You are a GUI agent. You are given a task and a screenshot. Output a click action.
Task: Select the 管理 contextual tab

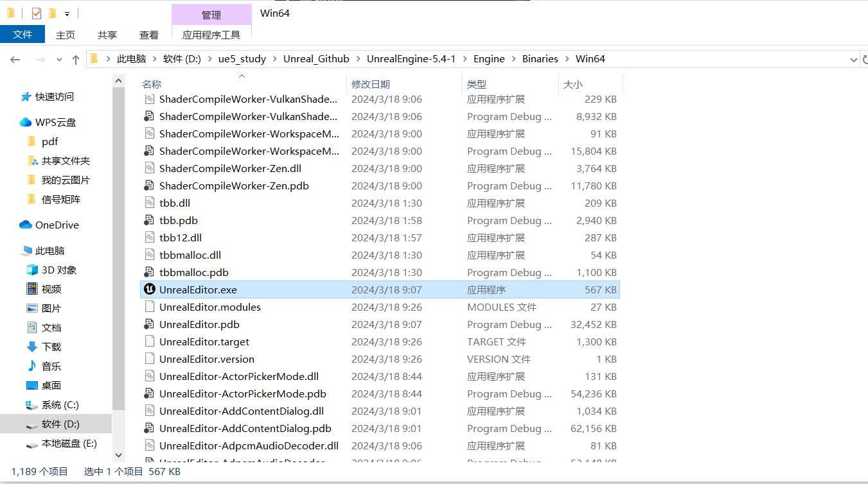pos(211,15)
